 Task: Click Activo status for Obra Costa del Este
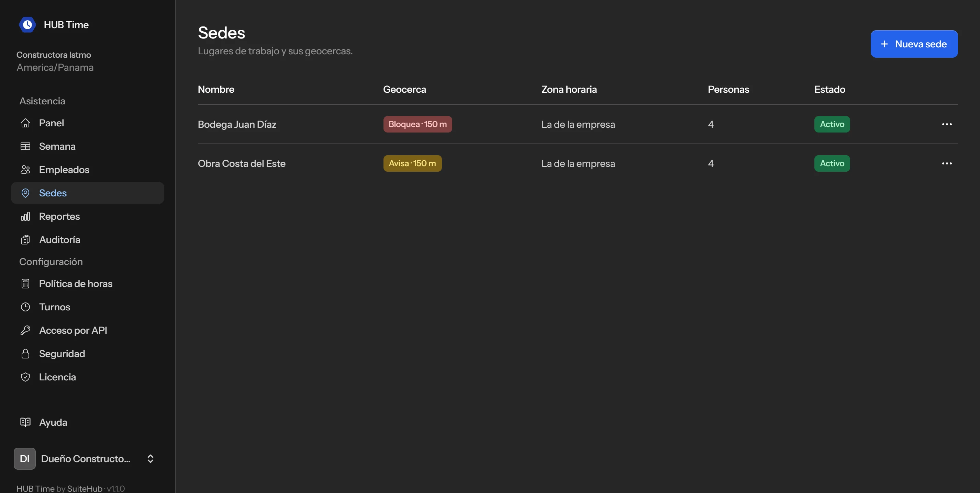pyautogui.click(x=832, y=163)
